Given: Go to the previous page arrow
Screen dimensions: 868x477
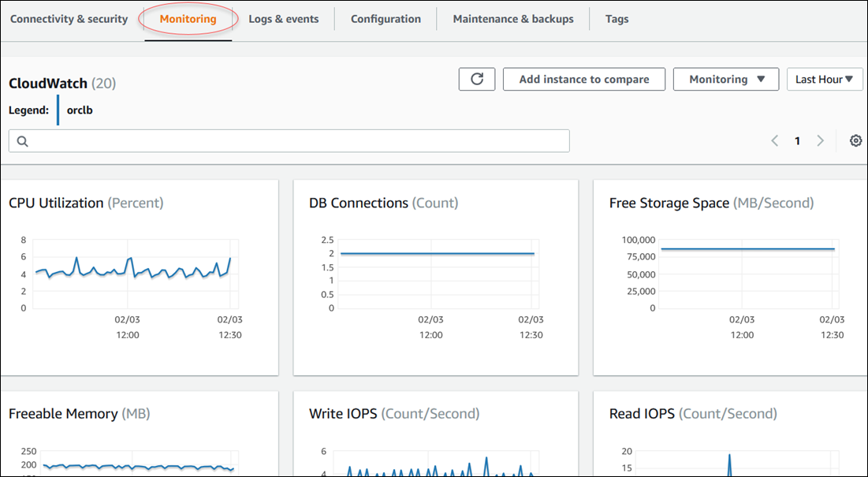Looking at the screenshot, I should pos(774,140).
